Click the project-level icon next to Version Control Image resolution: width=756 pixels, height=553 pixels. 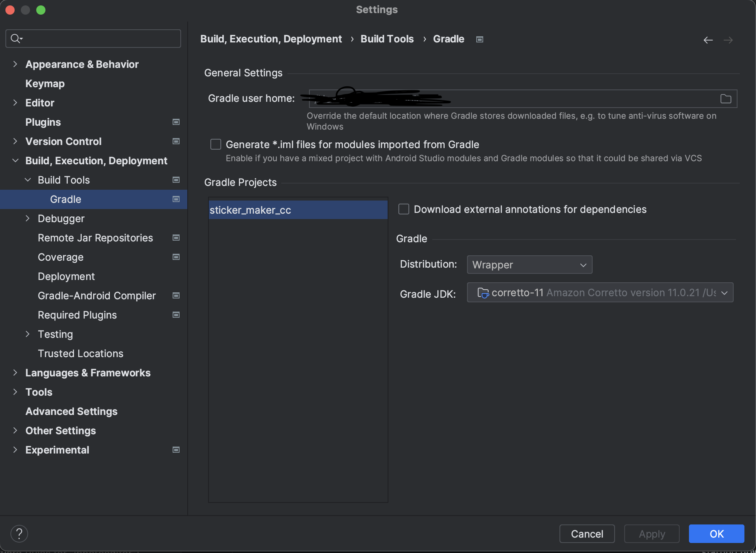click(x=176, y=142)
